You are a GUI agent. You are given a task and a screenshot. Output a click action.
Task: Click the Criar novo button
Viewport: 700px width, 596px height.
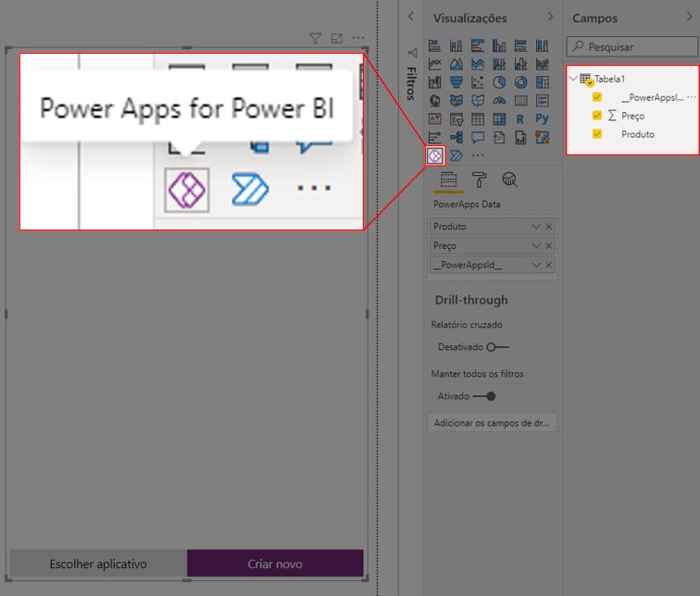coord(275,564)
